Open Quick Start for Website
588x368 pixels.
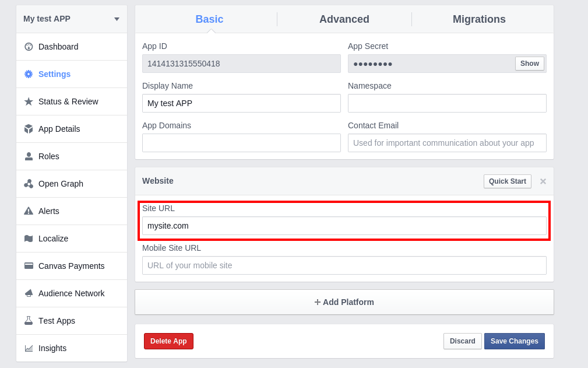pyautogui.click(x=507, y=181)
